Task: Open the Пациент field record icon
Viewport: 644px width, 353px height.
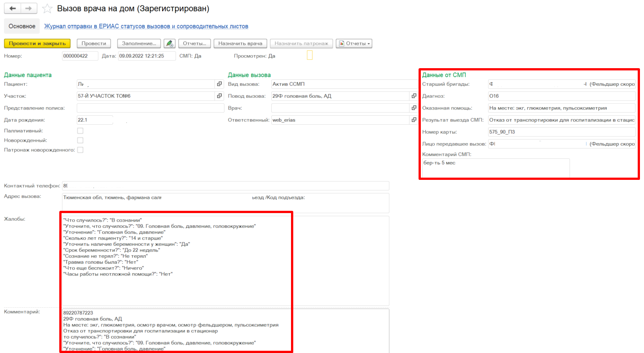Action: tap(220, 84)
